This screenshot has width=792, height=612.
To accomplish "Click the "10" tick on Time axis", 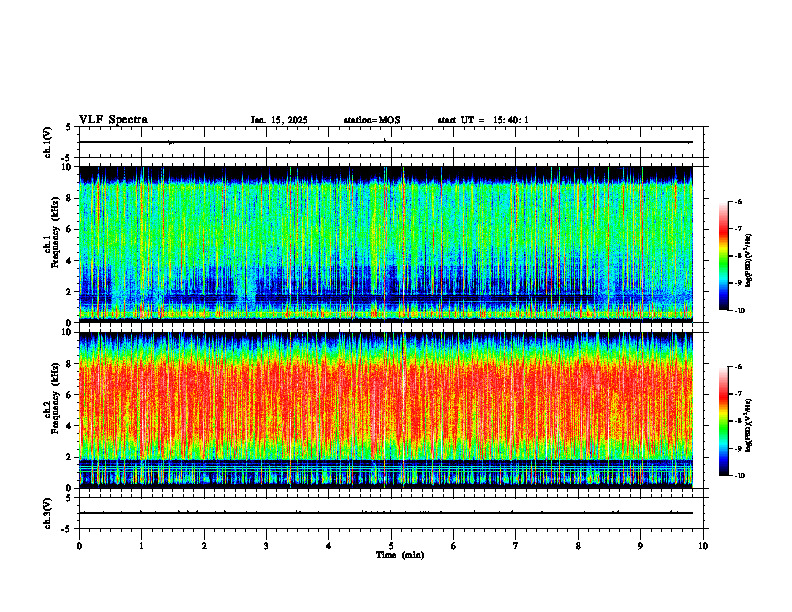I will [x=703, y=546].
